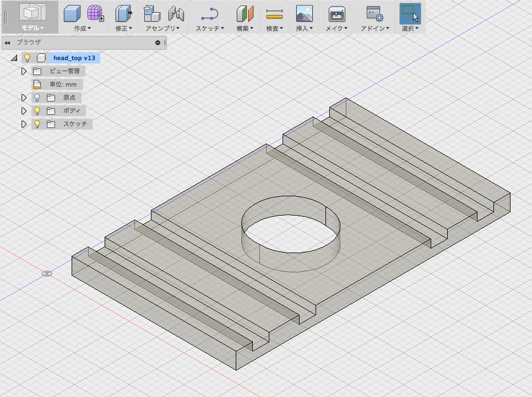Click the origin point marker in viewport
The width and height of the screenshot is (532, 397).
coord(47,273)
